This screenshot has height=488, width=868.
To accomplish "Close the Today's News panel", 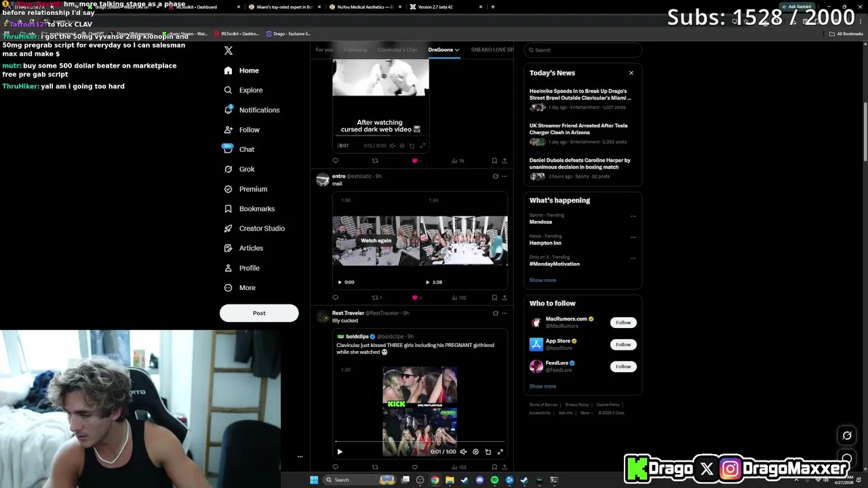I will (x=631, y=73).
